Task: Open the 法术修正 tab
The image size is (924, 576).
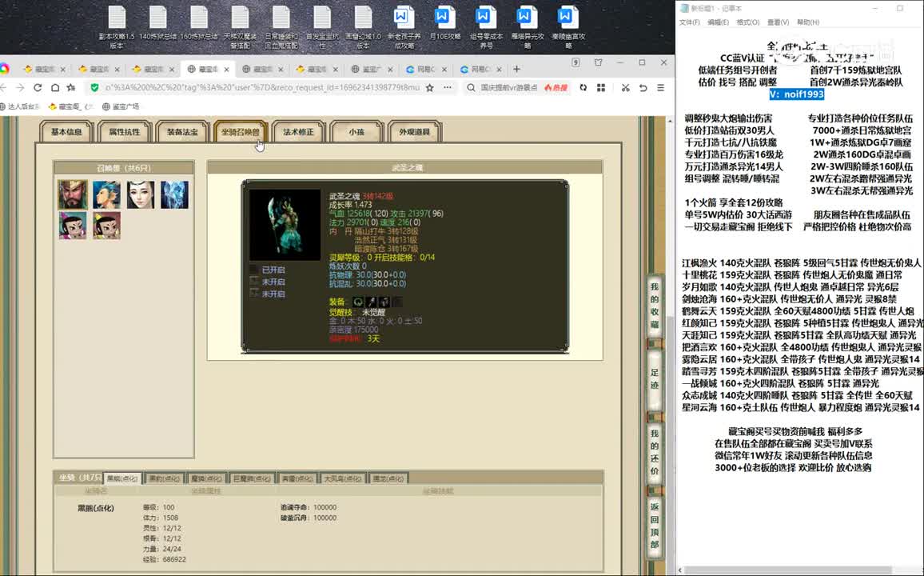Action: click(298, 131)
